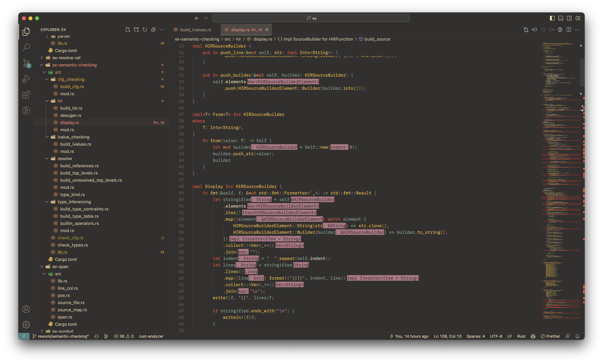
Task: Open the GitHub Copilot status bar menu
Action: coord(533,336)
